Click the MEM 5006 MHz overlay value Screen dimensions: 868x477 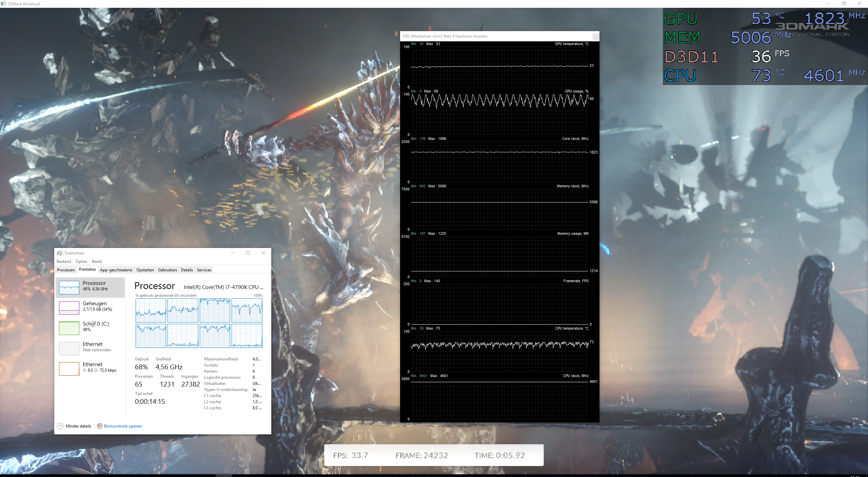coord(761,37)
